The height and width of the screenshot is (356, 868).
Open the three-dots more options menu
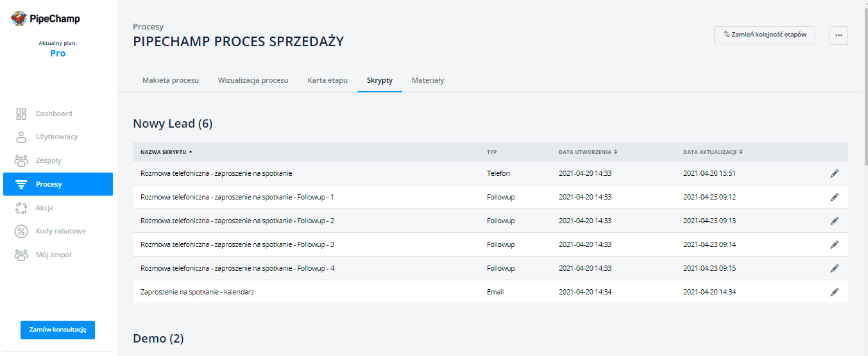pos(838,35)
